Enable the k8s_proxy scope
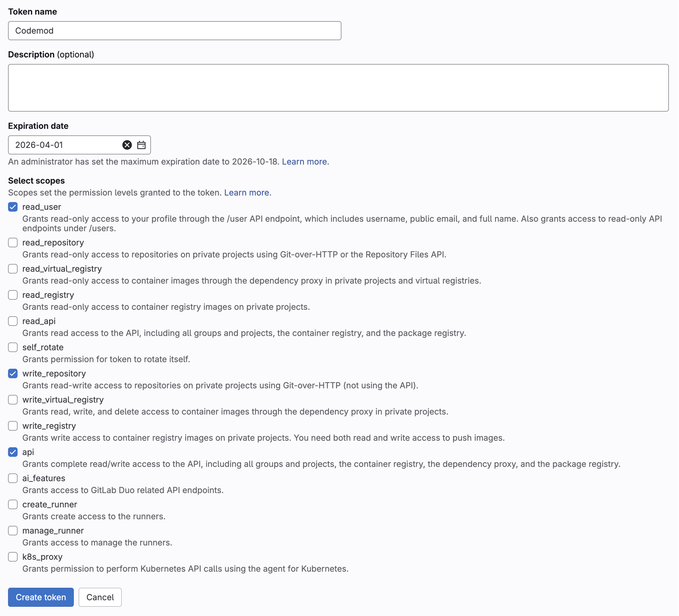The image size is (679, 616). click(13, 557)
